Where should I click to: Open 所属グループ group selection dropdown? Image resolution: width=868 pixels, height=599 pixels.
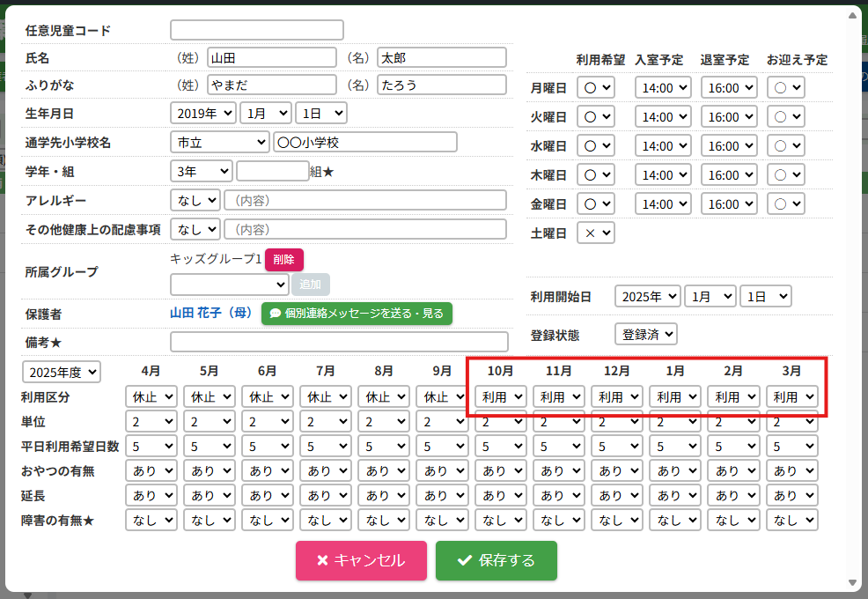(229, 284)
